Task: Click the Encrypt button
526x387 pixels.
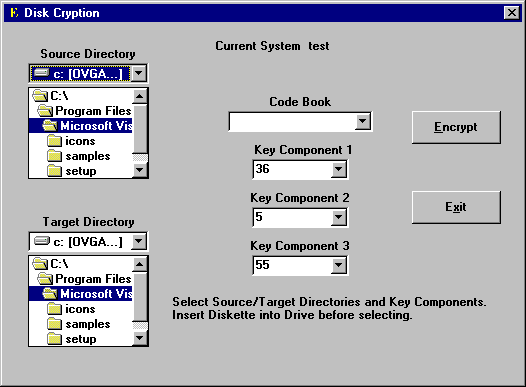Action: pyautogui.click(x=456, y=127)
